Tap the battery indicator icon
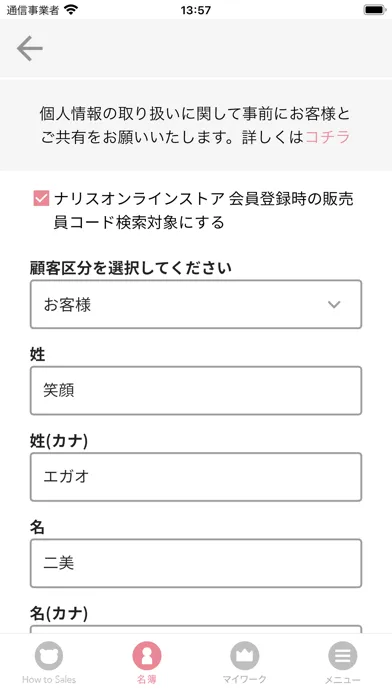The height and width of the screenshot is (696, 392). coord(375,9)
